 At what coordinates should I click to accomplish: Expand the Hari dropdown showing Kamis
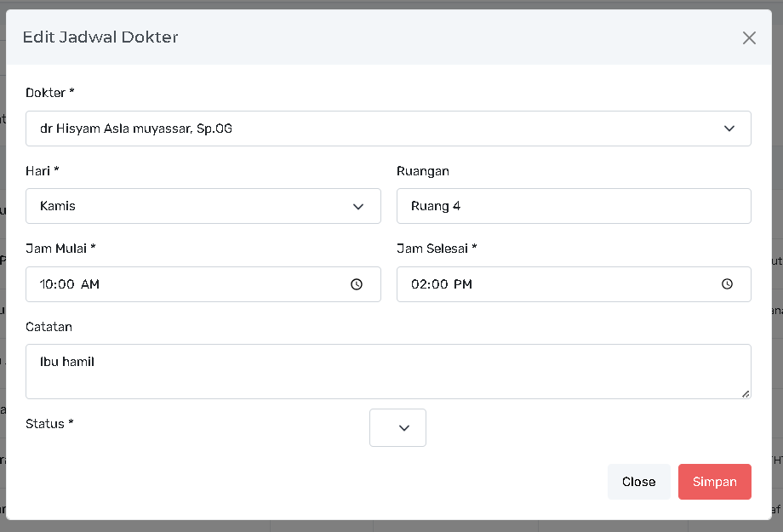tap(203, 206)
